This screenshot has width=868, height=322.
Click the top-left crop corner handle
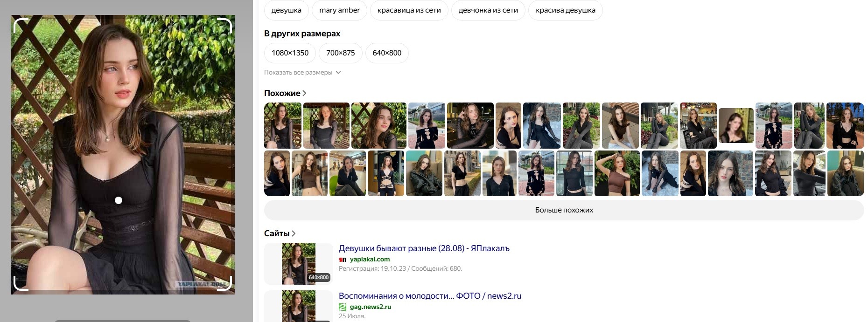pos(21,25)
